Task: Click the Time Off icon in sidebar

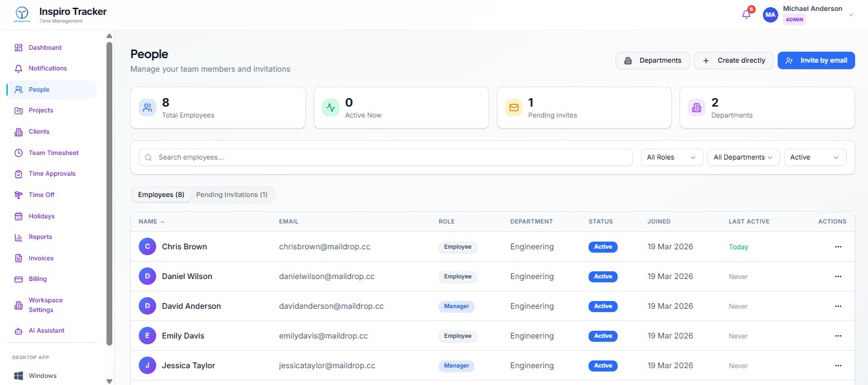Action: [x=19, y=195]
